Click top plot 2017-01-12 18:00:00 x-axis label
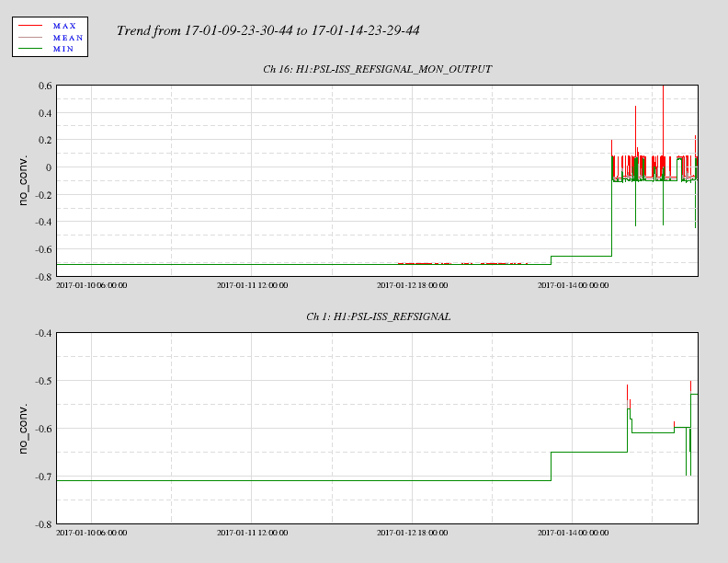 (x=413, y=285)
